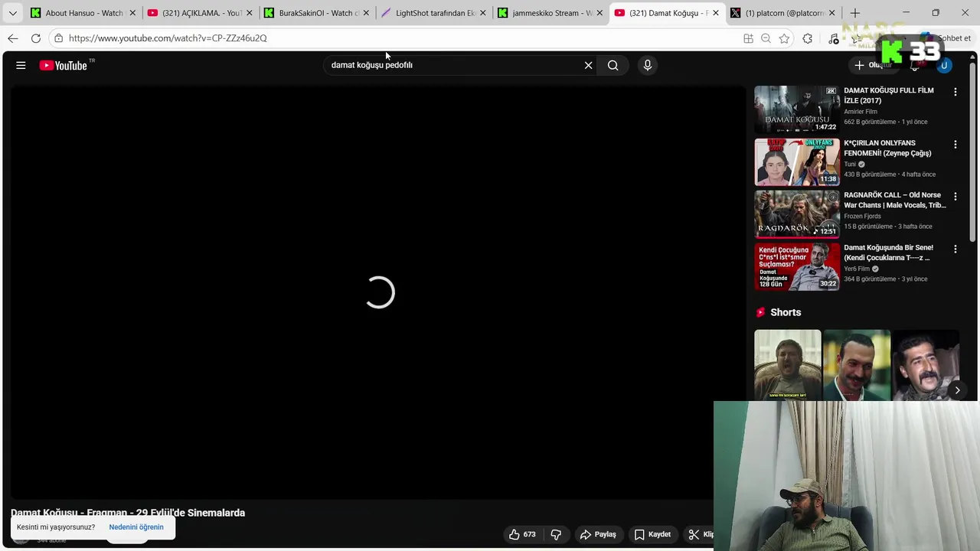The height and width of the screenshot is (551, 980).
Task: Clear the search box with the X
Action: point(588,65)
